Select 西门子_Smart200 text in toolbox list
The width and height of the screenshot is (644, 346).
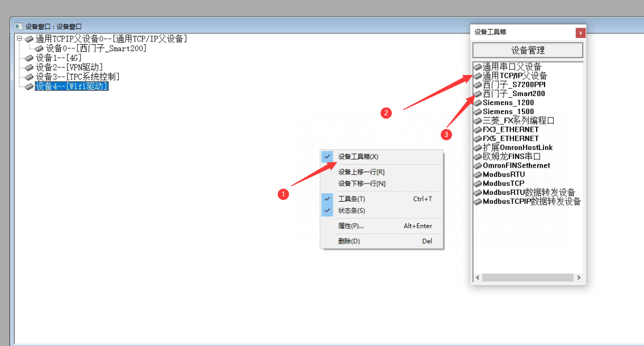coord(514,94)
